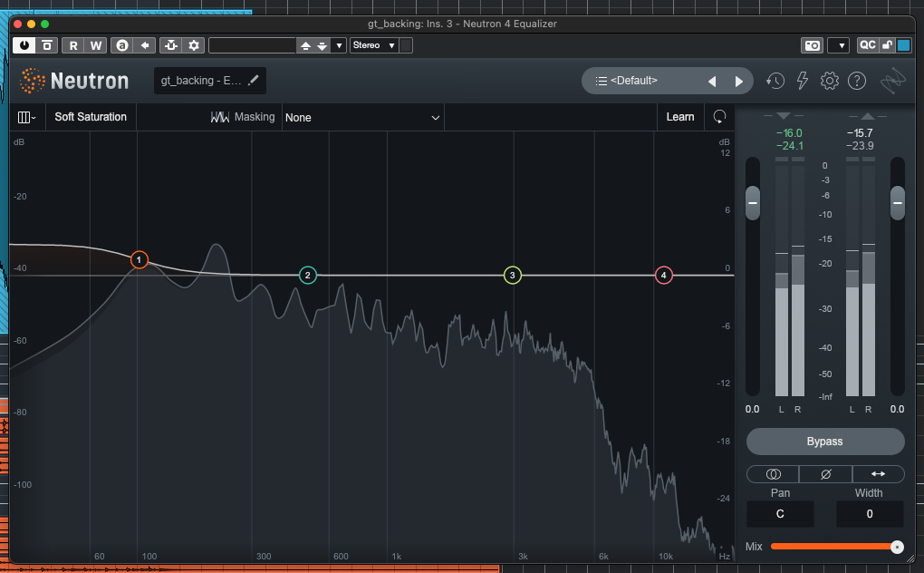Open host plug-in settings gear icon

click(x=194, y=45)
